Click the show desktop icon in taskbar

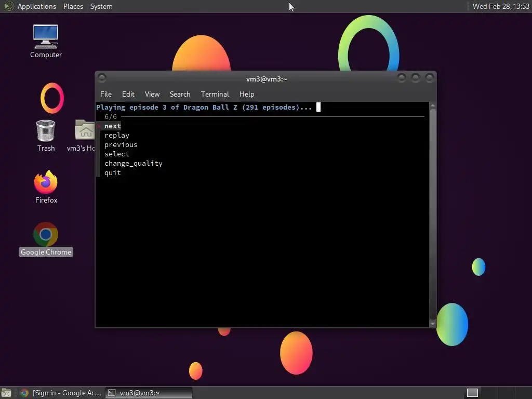coord(6,393)
